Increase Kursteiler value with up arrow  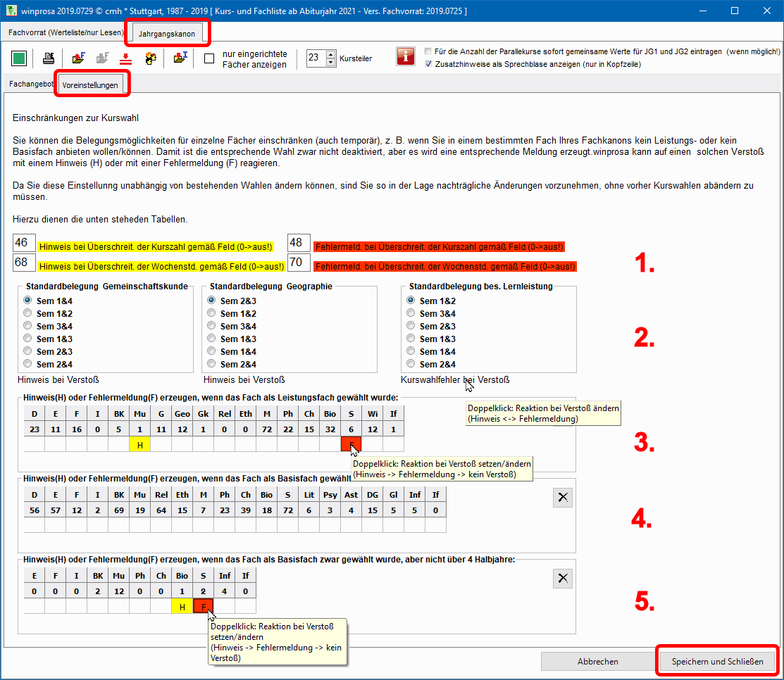click(x=331, y=54)
